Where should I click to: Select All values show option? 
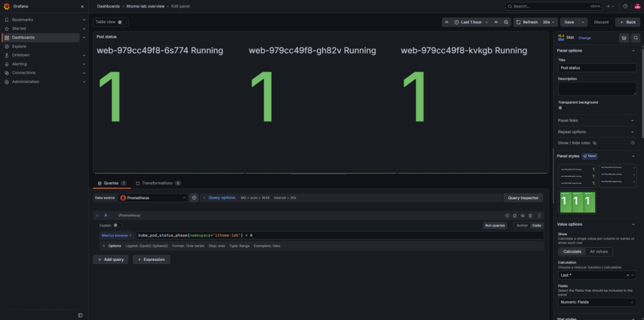[x=599, y=251]
